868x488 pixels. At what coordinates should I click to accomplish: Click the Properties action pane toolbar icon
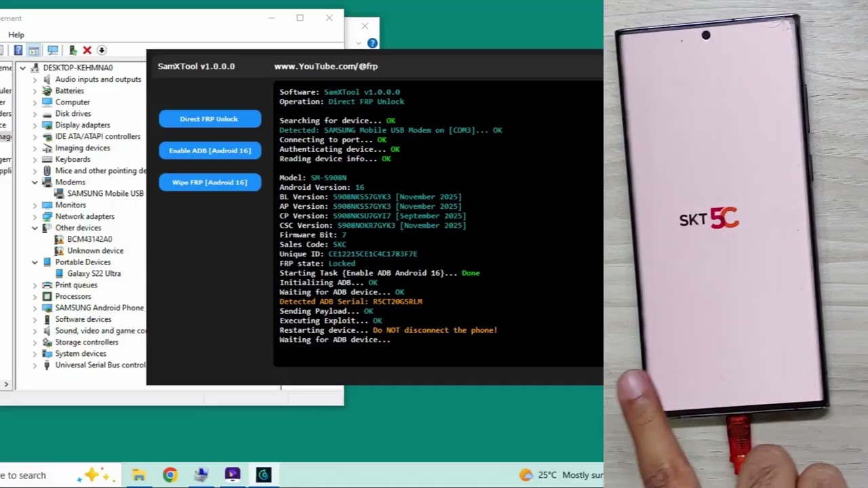point(33,50)
